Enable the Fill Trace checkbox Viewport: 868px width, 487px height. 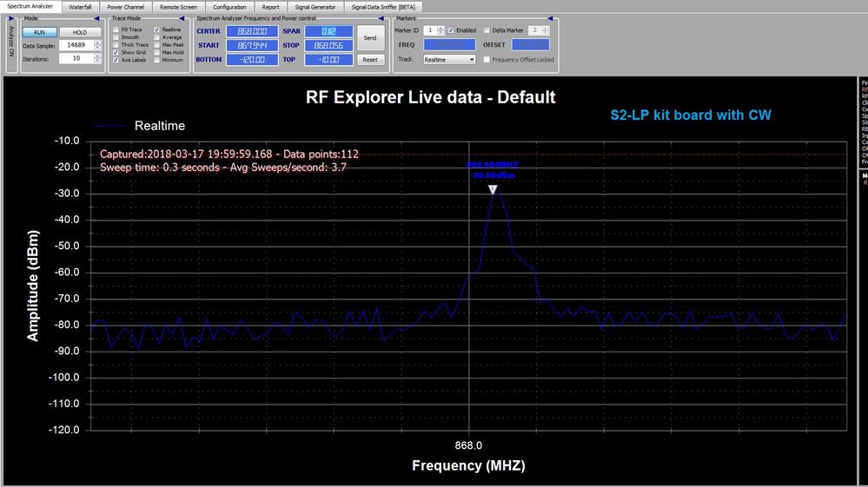click(116, 30)
